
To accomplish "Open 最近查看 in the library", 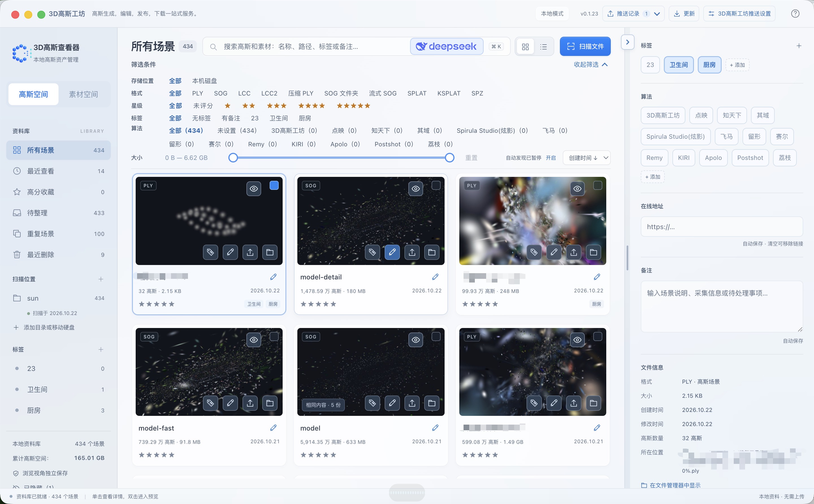I will 58,171.
